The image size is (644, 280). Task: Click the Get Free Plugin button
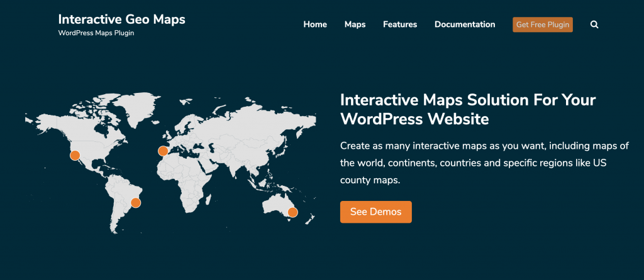click(x=543, y=24)
